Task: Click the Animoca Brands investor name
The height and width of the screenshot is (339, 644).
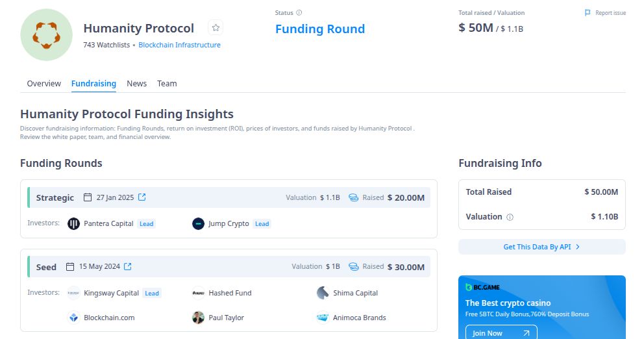Action: tap(360, 318)
